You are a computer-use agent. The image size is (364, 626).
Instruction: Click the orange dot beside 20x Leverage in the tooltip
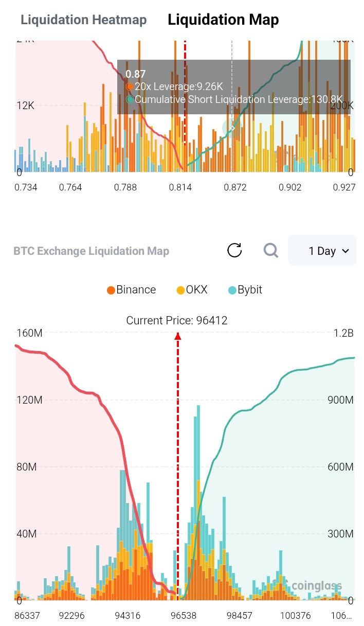130,86
